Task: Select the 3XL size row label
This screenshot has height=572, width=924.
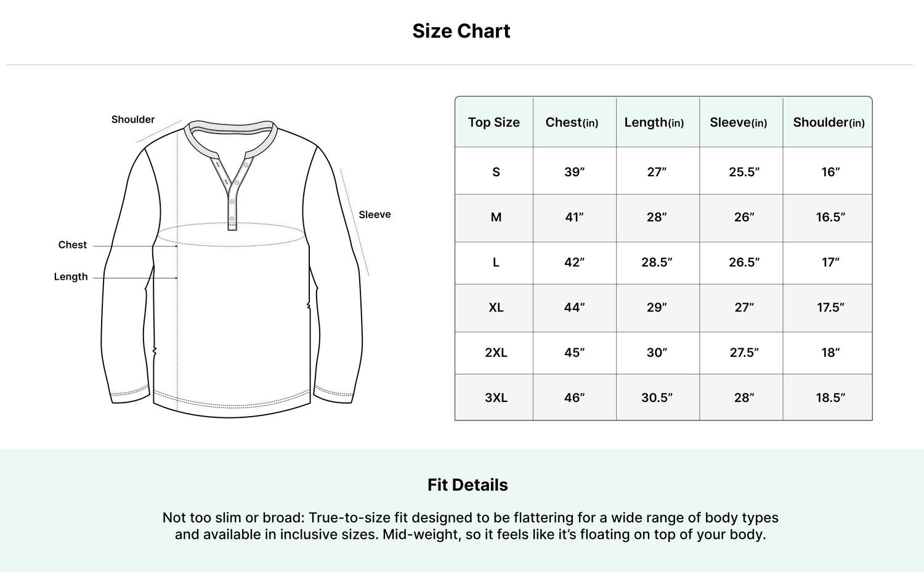Action: tap(496, 398)
